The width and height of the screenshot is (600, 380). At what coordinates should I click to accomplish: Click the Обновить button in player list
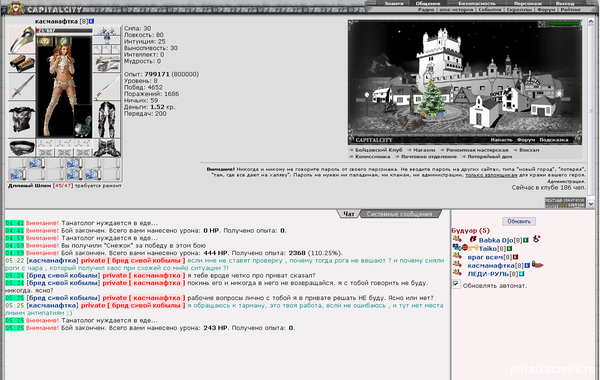pyautogui.click(x=519, y=221)
